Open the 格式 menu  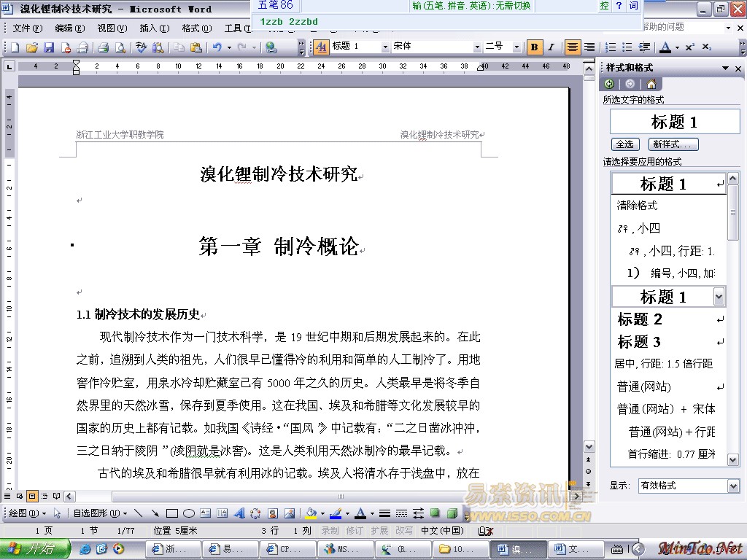(196, 28)
